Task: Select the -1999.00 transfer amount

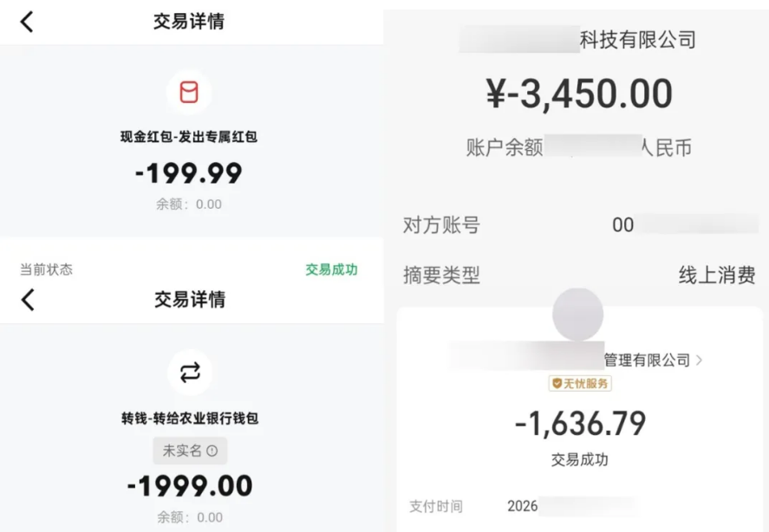Action: tap(190, 486)
